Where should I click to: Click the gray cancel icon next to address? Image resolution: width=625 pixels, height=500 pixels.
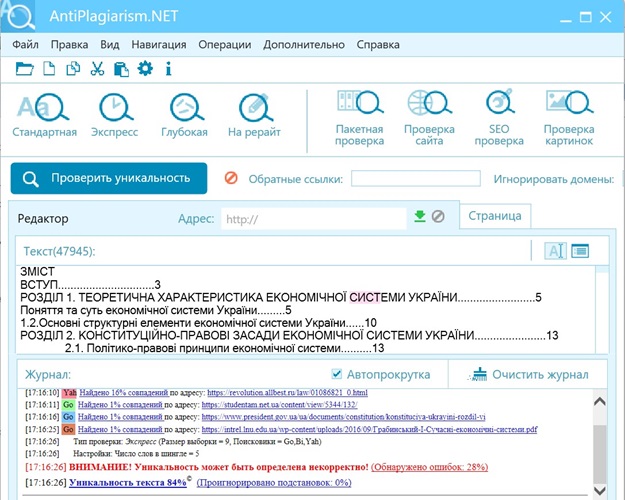[438, 217]
